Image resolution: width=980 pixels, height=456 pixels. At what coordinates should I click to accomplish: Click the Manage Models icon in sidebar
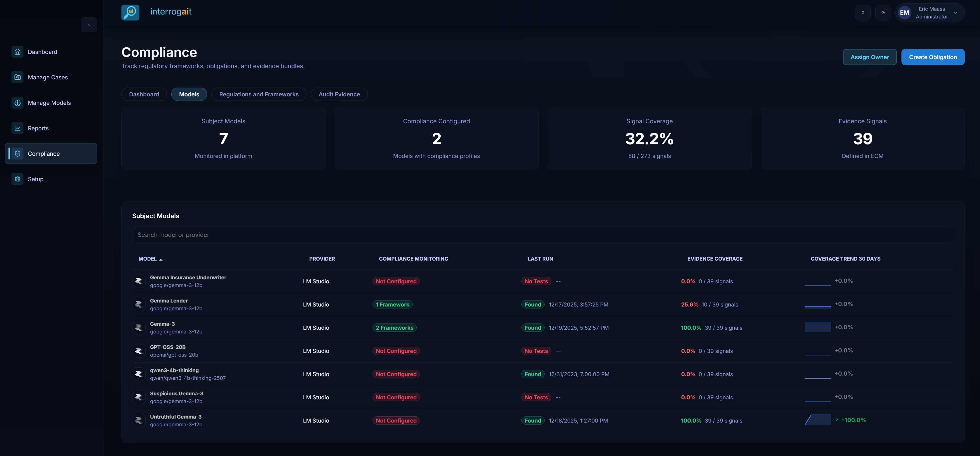pyautogui.click(x=17, y=102)
